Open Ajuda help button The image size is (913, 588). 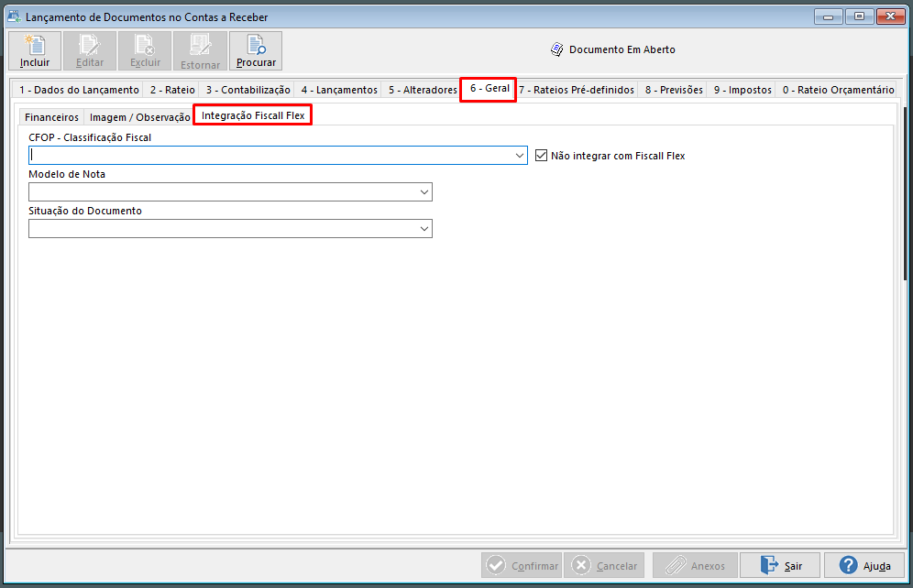pyautogui.click(x=864, y=565)
